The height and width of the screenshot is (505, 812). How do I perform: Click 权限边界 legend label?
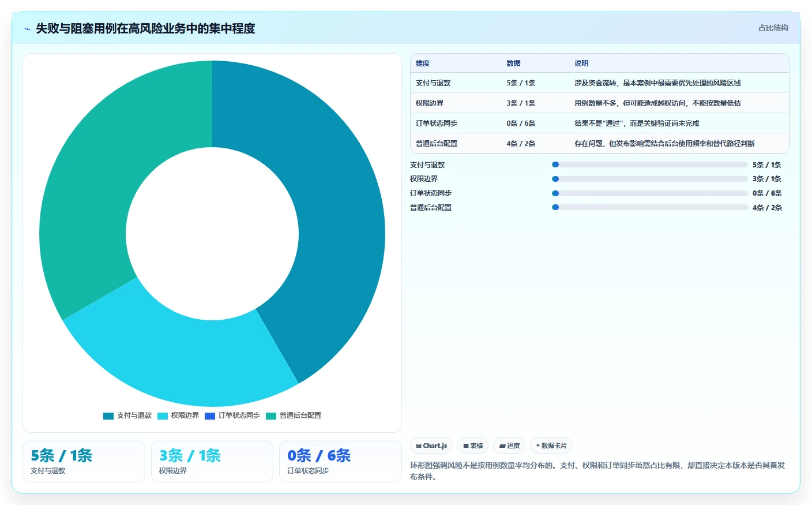point(185,416)
